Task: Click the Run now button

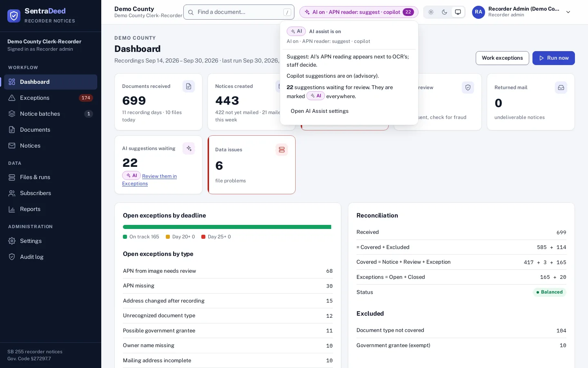Action: click(x=554, y=58)
